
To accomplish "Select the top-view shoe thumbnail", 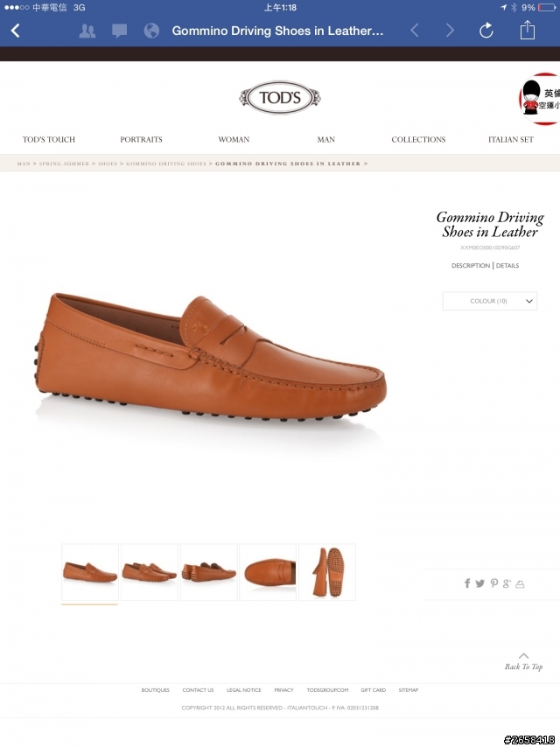I will (x=268, y=572).
